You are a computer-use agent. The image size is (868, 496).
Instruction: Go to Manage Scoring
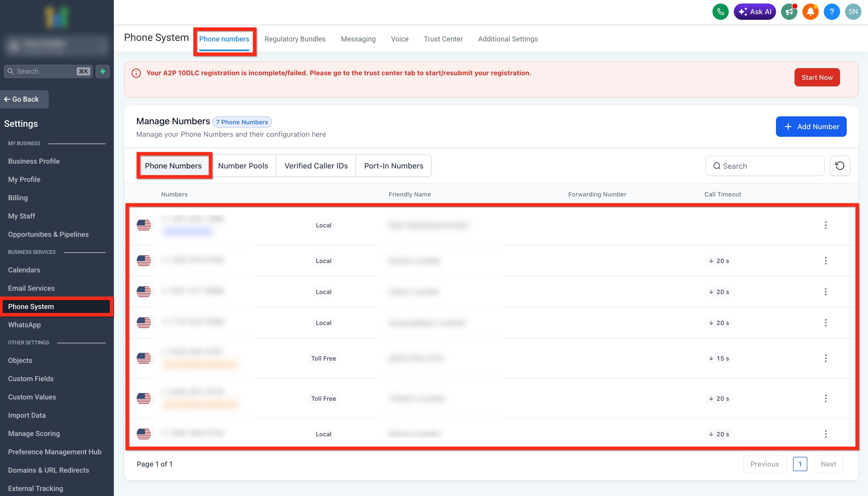click(x=34, y=434)
